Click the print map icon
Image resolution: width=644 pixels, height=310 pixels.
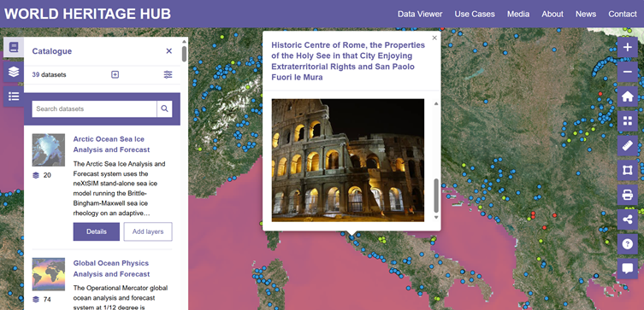(x=627, y=195)
